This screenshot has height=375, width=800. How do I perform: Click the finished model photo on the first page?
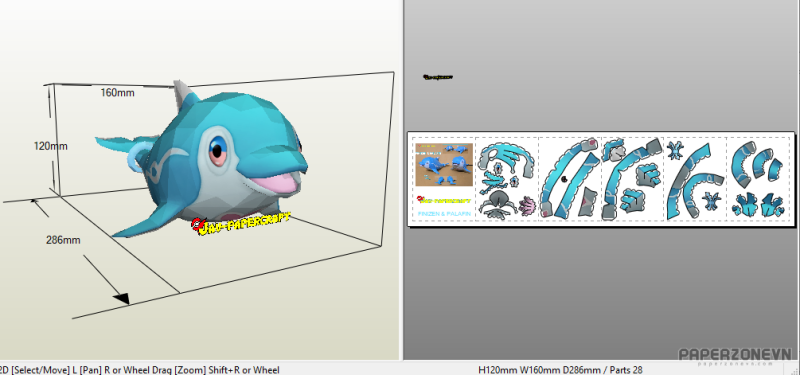(x=444, y=164)
